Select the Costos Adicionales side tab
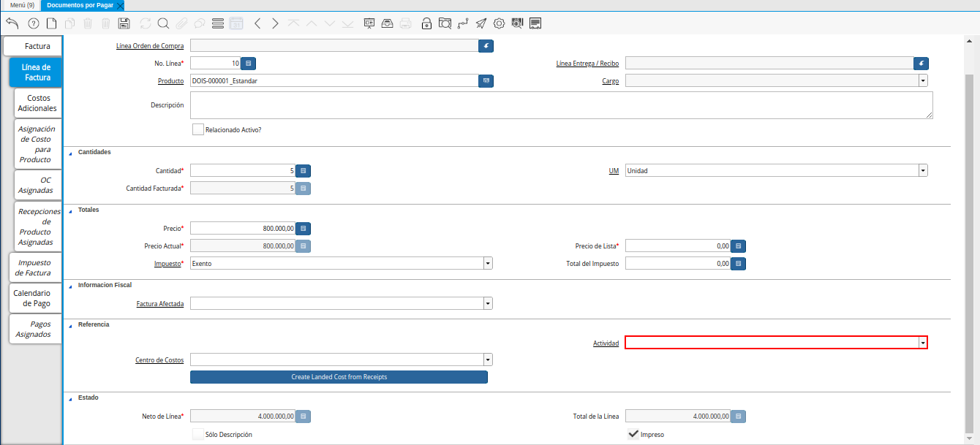The height and width of the screenshot is (445, 980). pyautogui.click(x=37, y=103)
